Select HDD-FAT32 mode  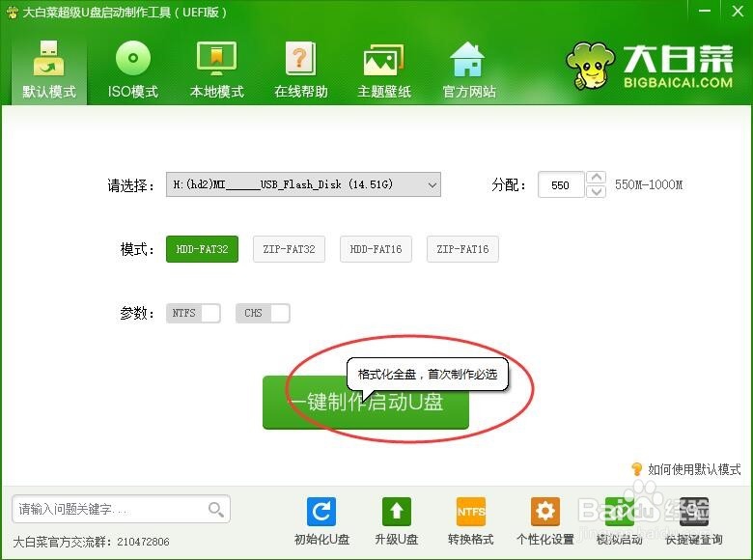pyautogui.click(x=202, y=249)
